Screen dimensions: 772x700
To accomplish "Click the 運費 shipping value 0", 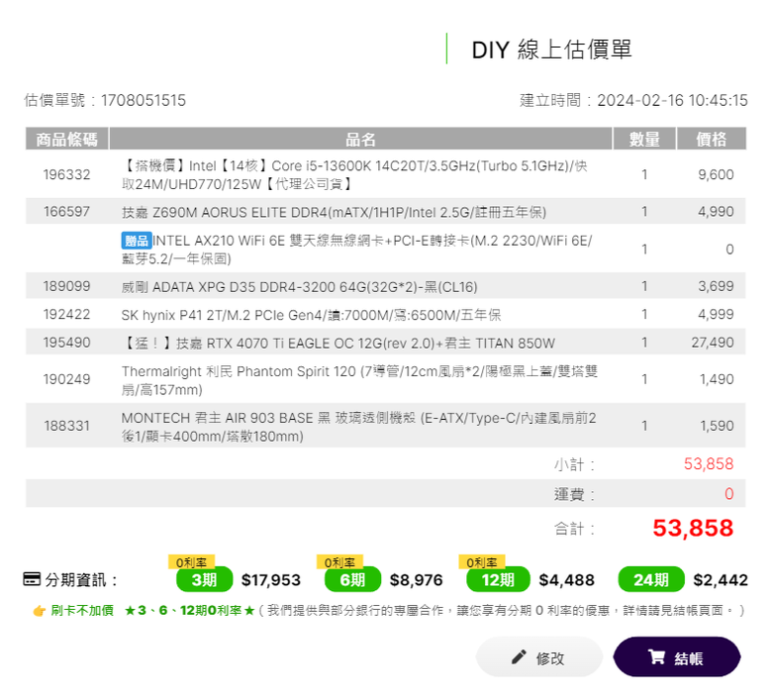I will 729,494.
